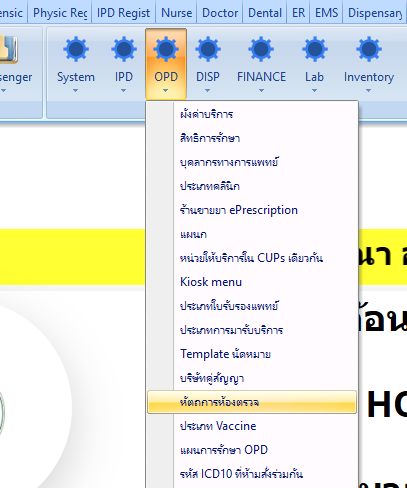Click the Lab gear icon
Image resolution: width=407 pixels, height=488 pixels.
(315, 49)
